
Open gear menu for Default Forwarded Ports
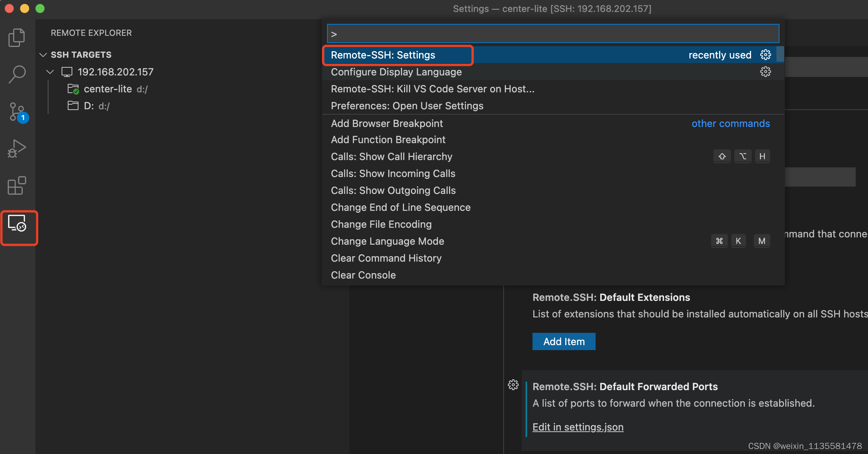coord(513,385)
